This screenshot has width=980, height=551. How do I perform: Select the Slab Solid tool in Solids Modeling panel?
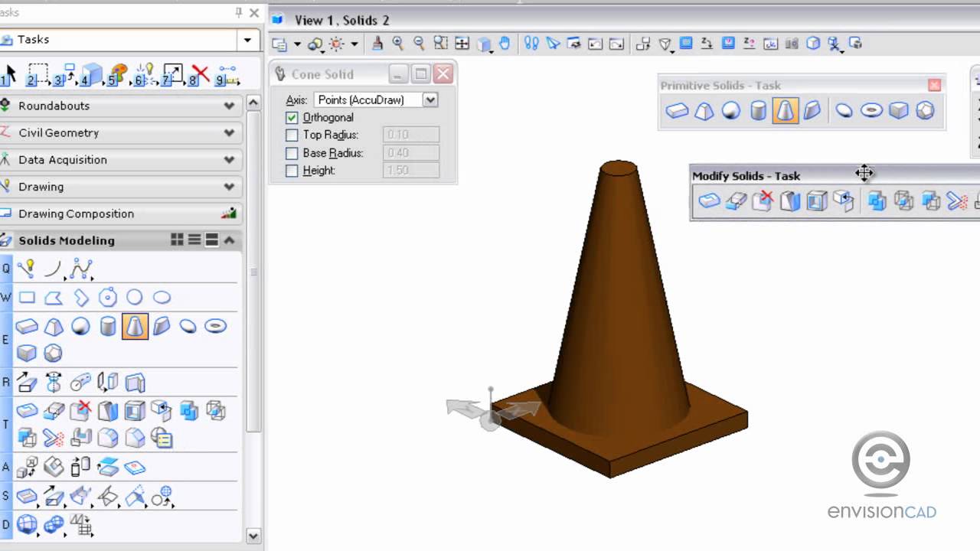tap(27, 327)
